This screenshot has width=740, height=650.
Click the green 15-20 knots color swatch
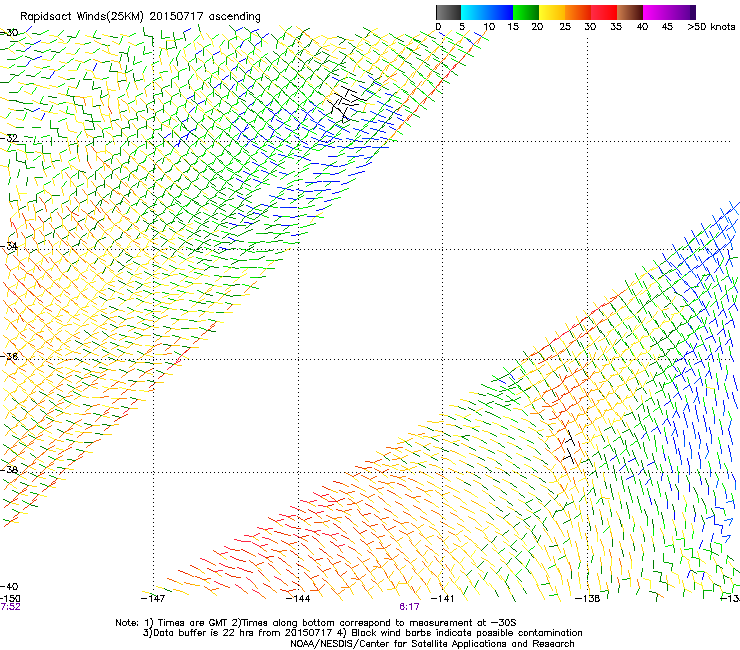click(x=526, y=12)
